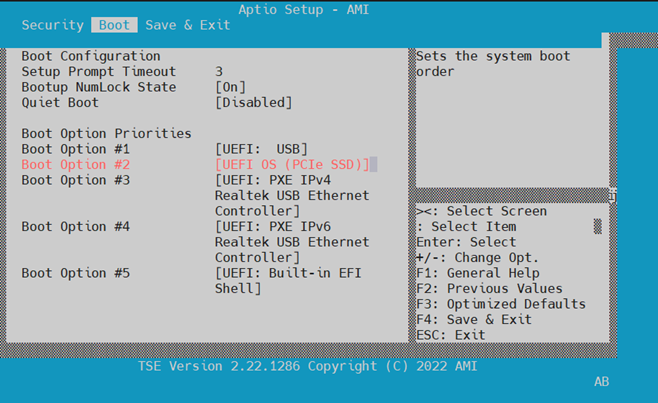Image resolution: width=658 pixels, height=403 pixels.
Task: Click the help panel scrollbar marker
Action: 598,227
